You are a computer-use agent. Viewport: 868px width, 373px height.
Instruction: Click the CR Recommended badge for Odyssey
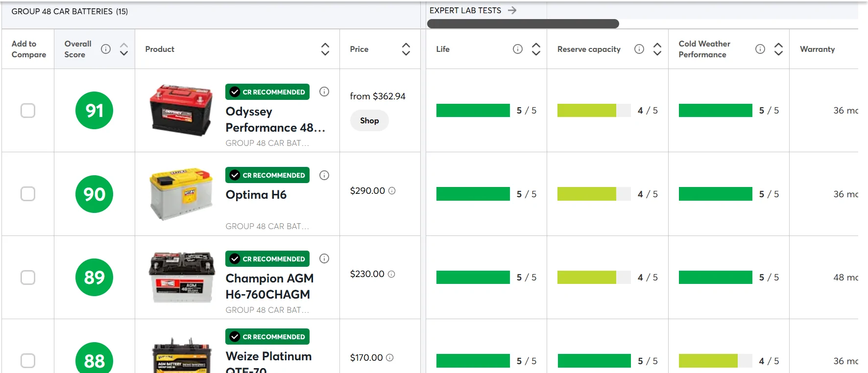coord(267,92)
